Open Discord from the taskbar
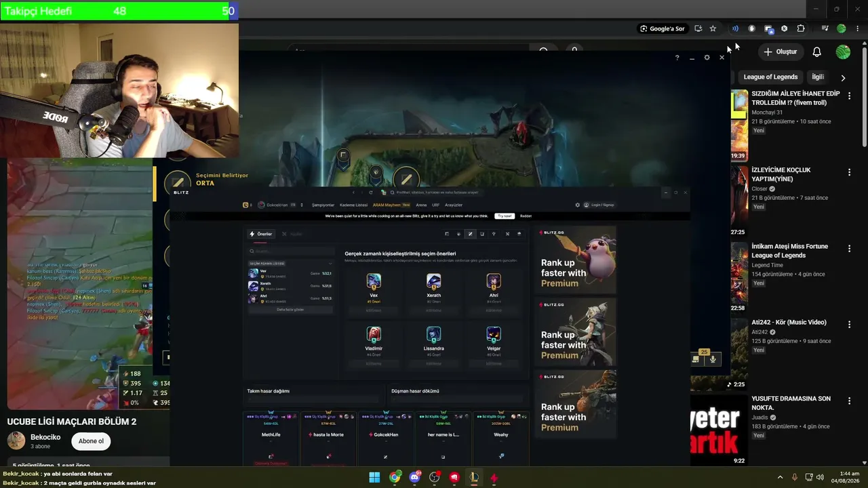The width and height of the screenshot is (868, 488). tap(414, 477)
